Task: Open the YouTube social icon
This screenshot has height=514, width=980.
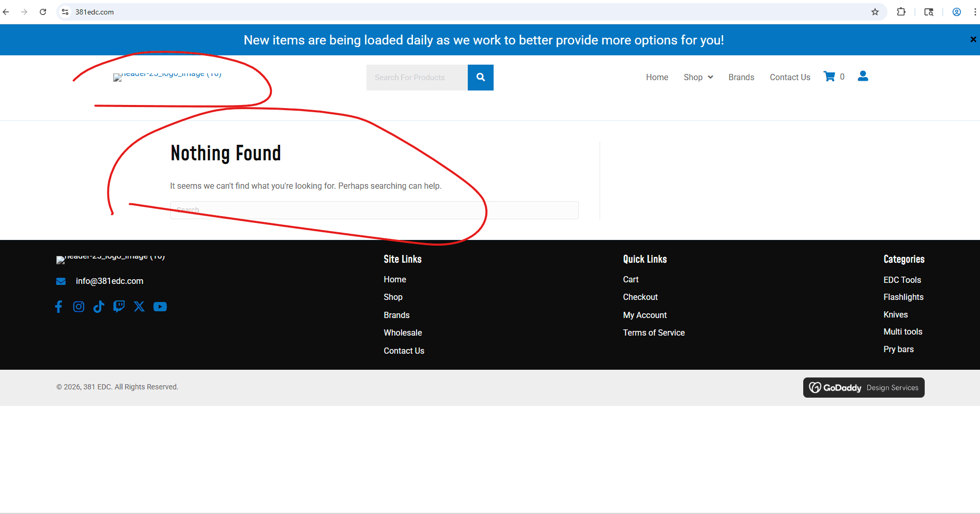Action: [160, 307]
